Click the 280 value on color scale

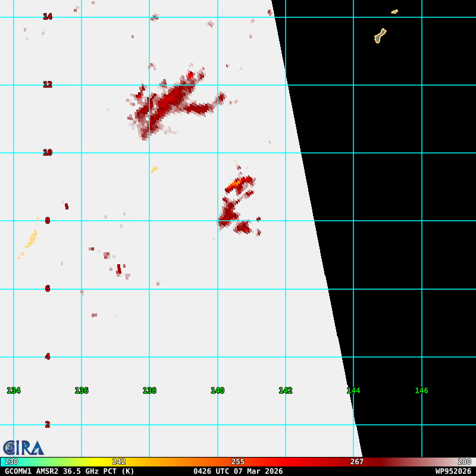464,462
